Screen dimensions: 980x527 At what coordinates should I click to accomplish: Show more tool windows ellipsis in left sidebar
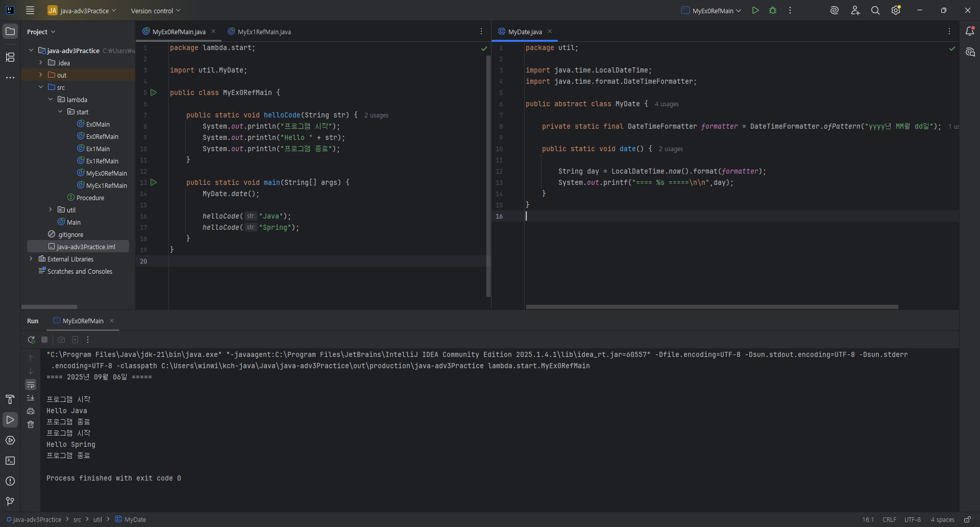(x=10, y=78)
